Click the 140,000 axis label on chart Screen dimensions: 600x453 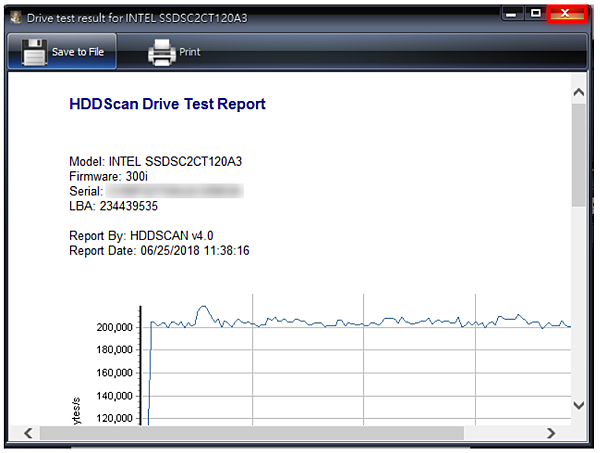click(x=114, y=396)
